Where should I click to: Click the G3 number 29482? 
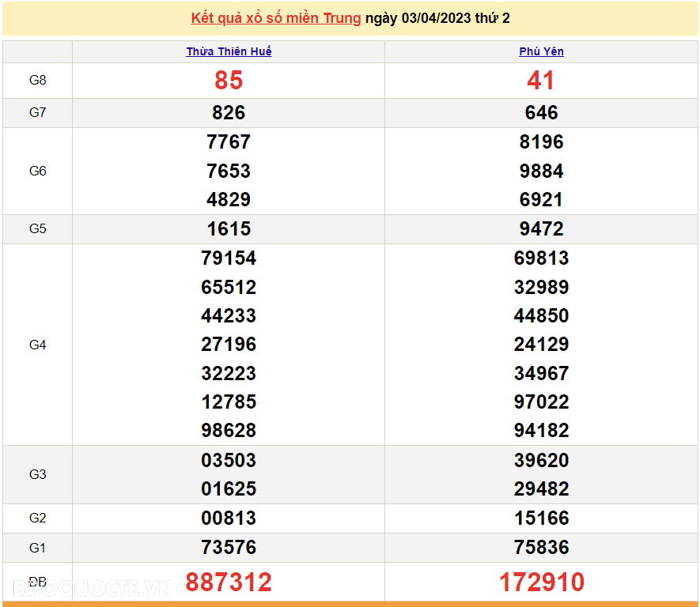tap(541, 488)
